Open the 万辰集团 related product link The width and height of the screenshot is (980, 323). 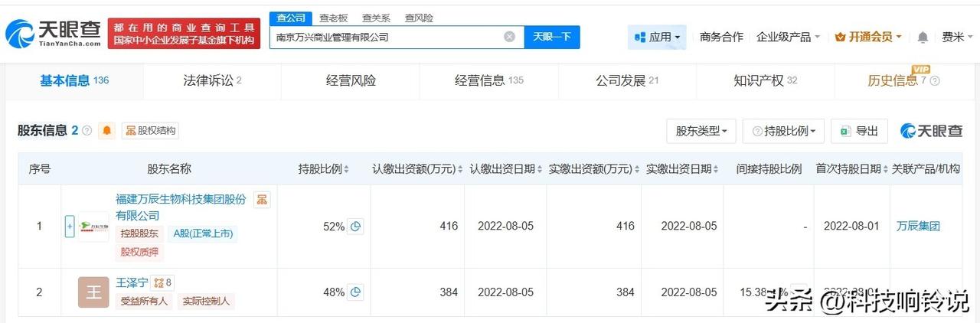click(x=918, y=227)
